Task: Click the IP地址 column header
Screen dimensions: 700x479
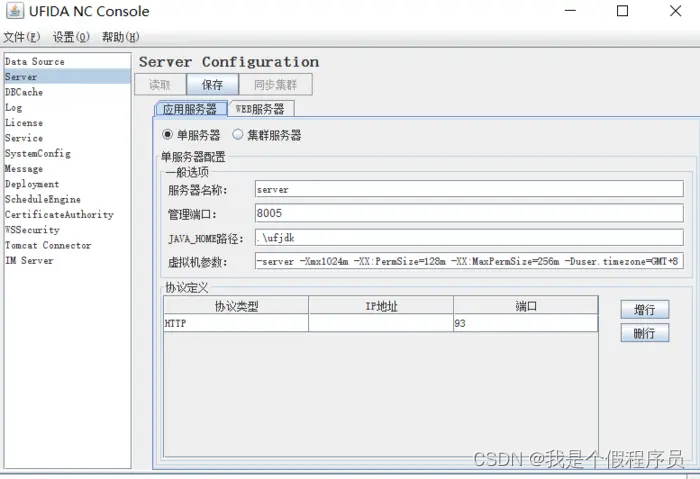Action: [381, 306]
